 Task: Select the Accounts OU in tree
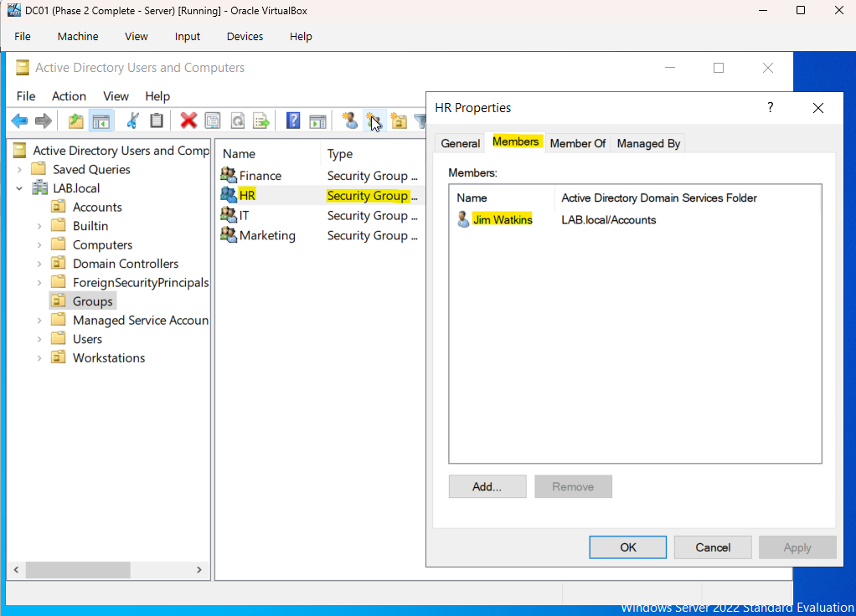tap(97, 207)
